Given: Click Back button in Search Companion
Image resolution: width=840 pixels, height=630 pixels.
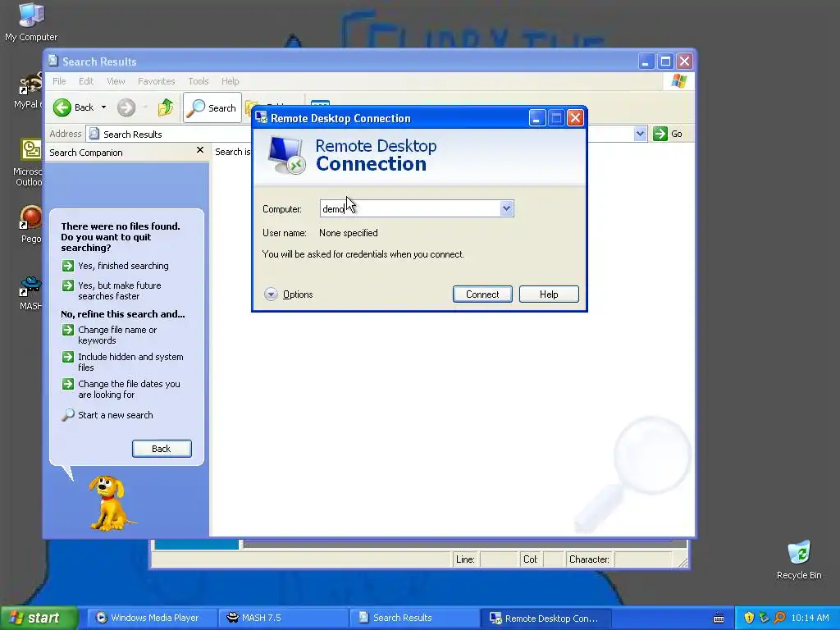Looking at the screenshot, I should click(x=162, y=449).
